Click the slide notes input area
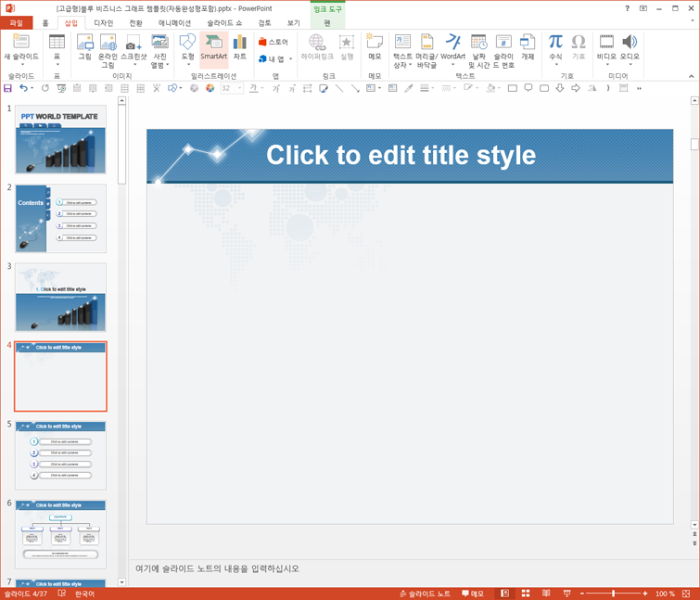This screenshot has width=700, height=600. tap(410, 568)
